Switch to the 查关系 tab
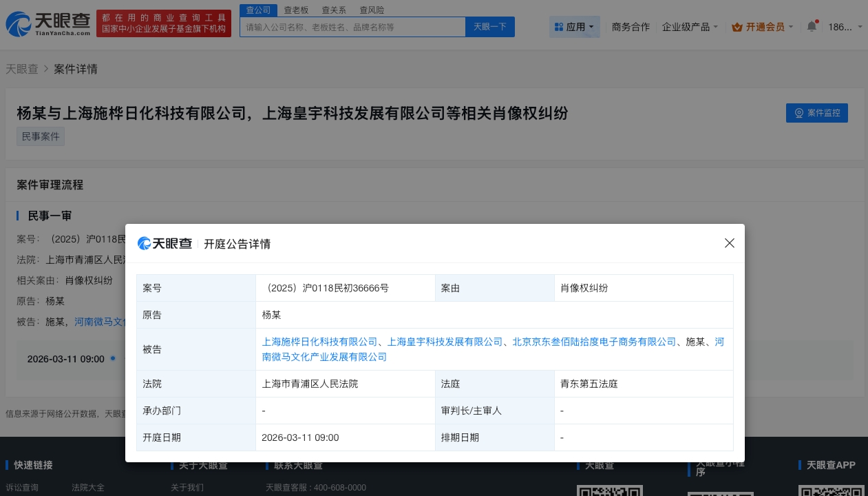This screenshot has width=868, height=496. click(x=334, y=10)
